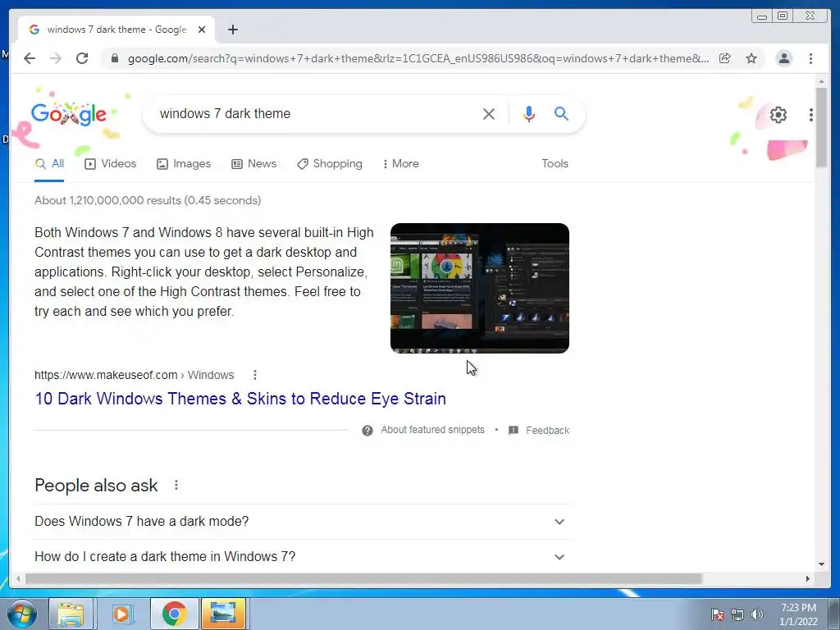Click About featured snippets help icon
This screenshot has width=840, height=630.
coord(367,430)
